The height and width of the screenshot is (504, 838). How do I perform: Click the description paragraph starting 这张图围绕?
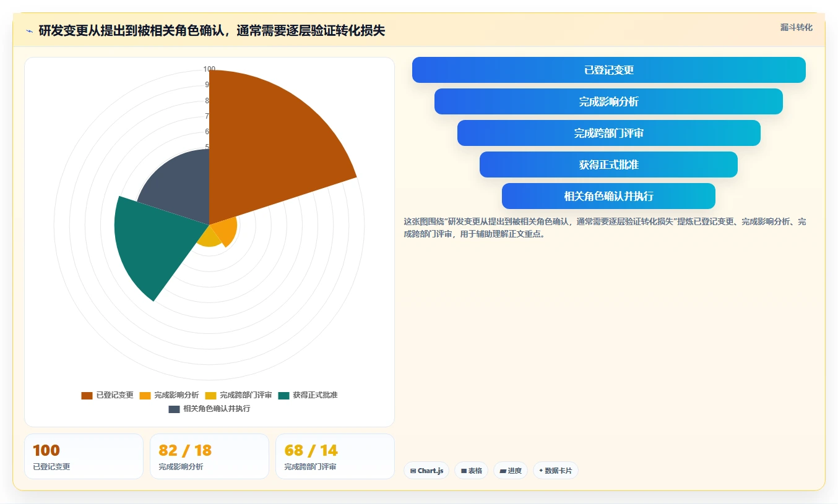(605, 228)
